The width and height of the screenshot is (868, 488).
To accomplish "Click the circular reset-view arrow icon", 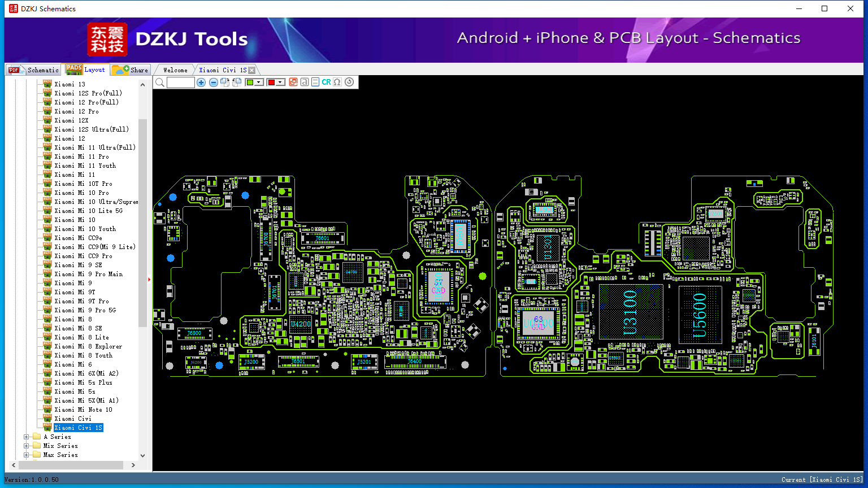I will [349, 82].
